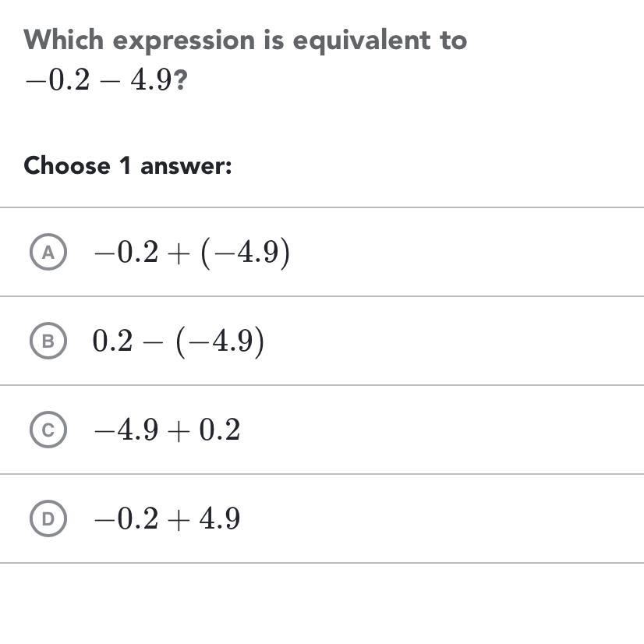Click the expression −4.9 + 0.2
The width and height of the screenshot is (644, 644).
point(166,430)
